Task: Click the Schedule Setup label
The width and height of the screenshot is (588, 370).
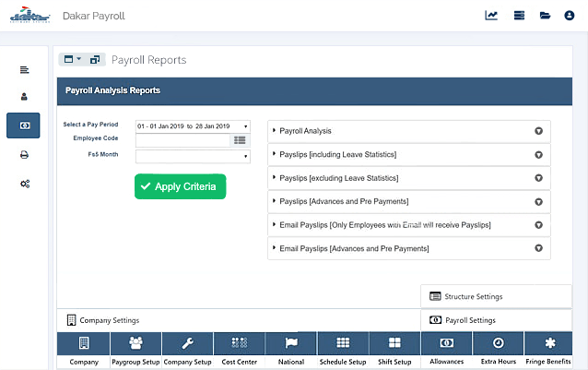Action: 343,362
